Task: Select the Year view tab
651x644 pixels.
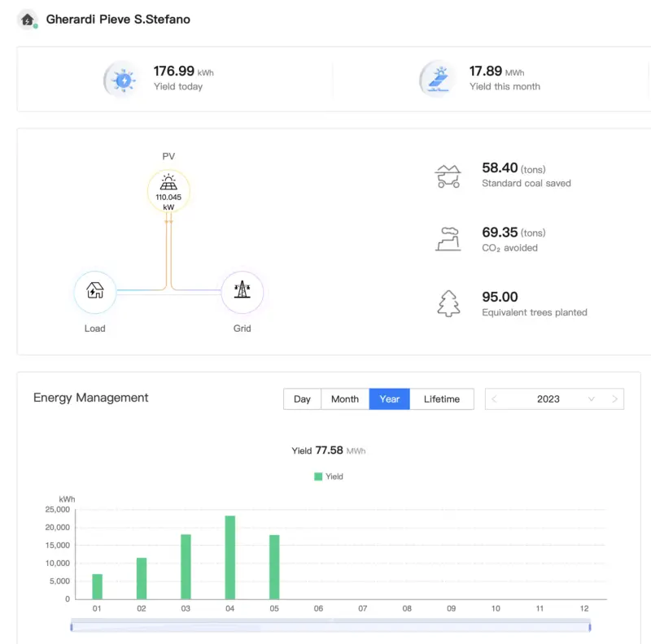Action: coord(389,399)
